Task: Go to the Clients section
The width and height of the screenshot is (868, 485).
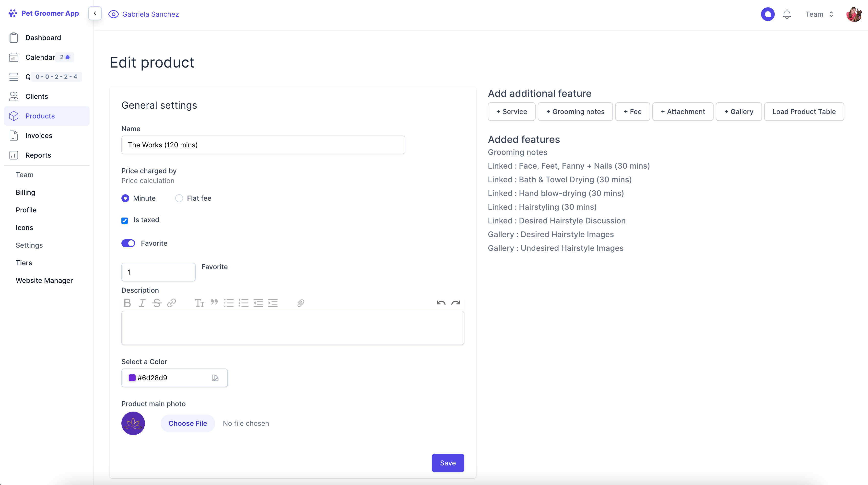Action: 37,96
